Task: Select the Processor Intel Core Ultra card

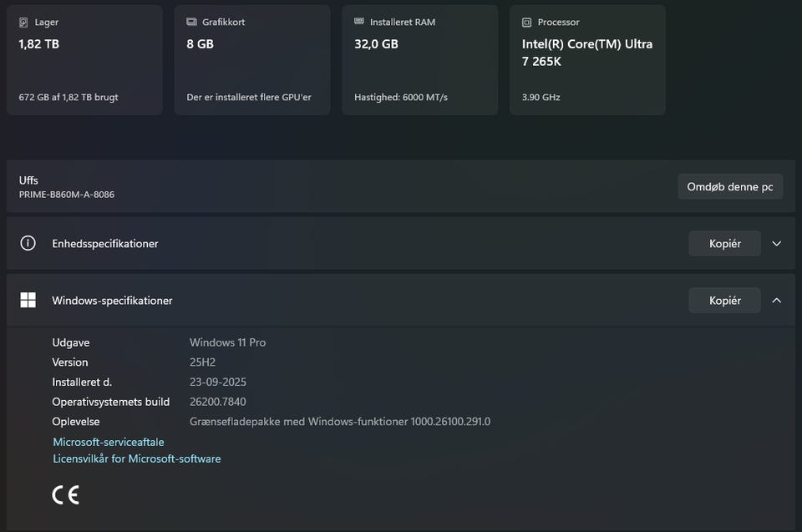Action: [587, 60]
